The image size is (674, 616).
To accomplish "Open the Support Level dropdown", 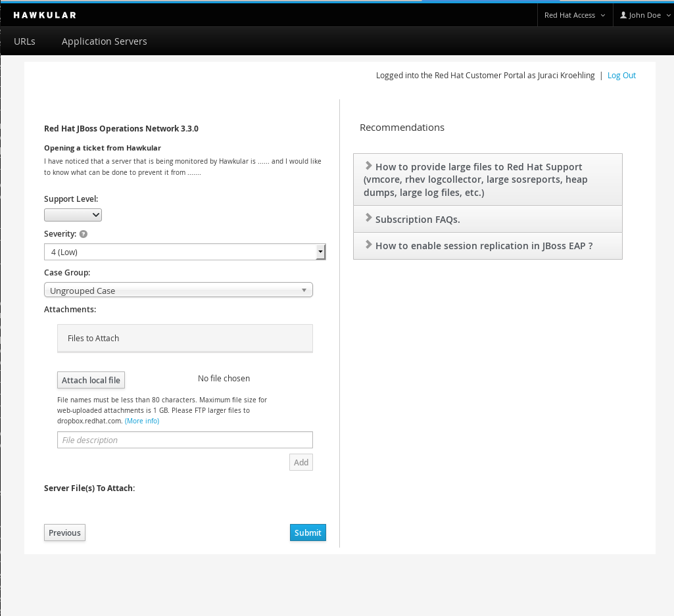I will 72,215.
